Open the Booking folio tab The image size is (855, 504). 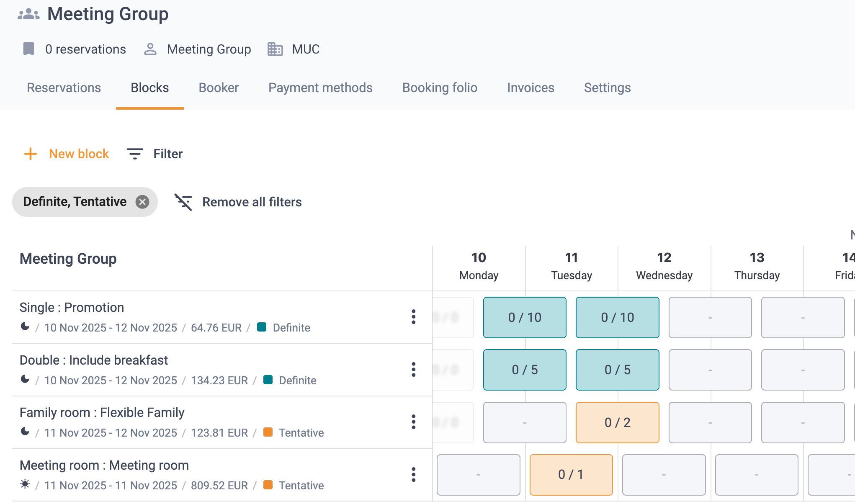440,88
